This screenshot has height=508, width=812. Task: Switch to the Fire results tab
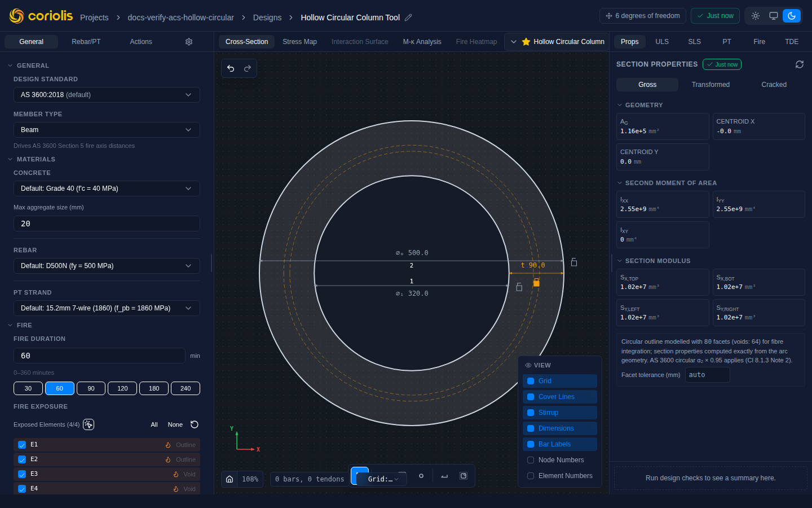pos(760,42)
